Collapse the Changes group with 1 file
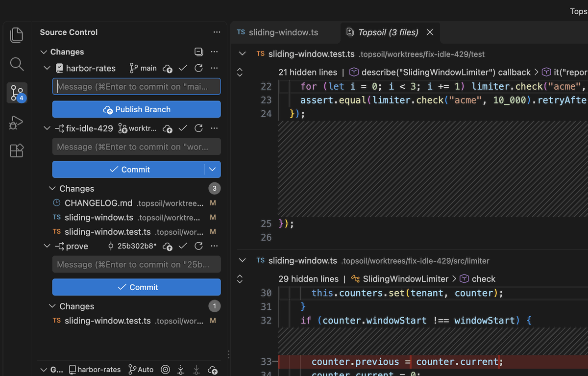This screenshot has height=376, width=588. click(53, 306)
